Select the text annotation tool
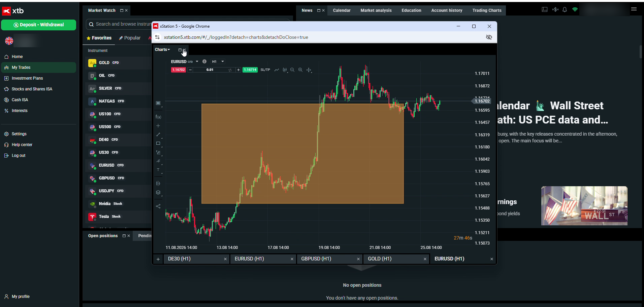The width and height of the screenshot is (644, 307). [x=158, y=170]
